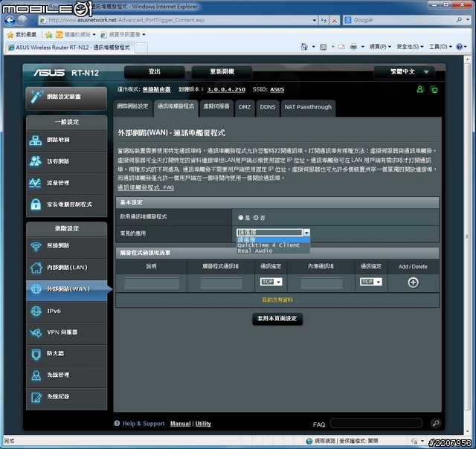This screenshot has height=449, width=476.
Task: Expand the address bar history dropdown
Action: [314, 20]
